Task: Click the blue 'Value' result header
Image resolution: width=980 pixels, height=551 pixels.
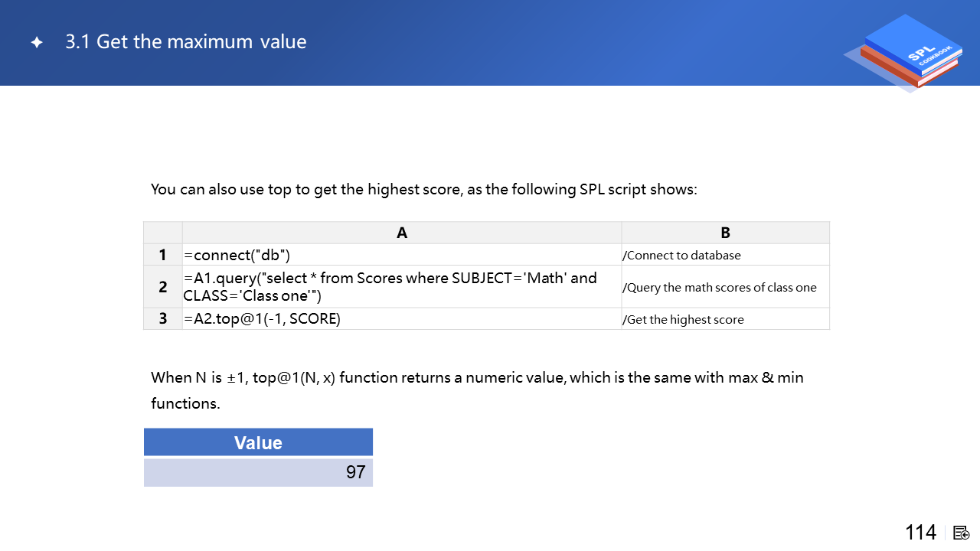Action: pos(258,442)
